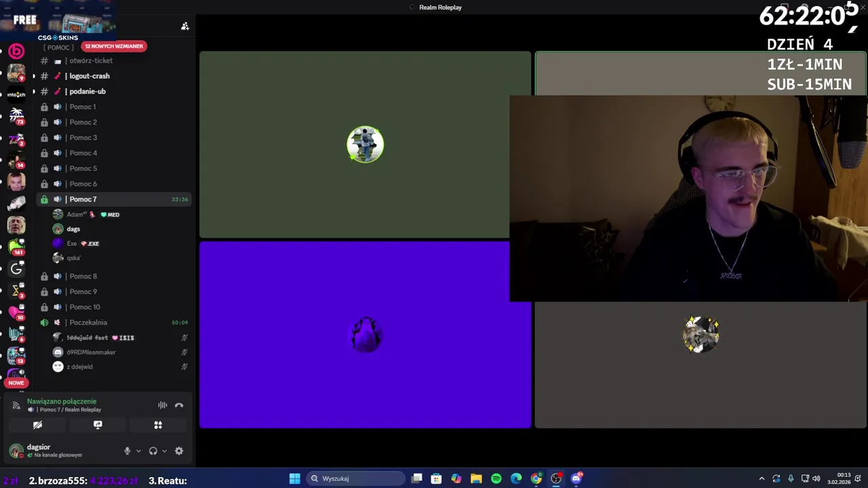The height and width of the screenshot is (488, 868).
Task: Open OBS Studio from taskbar
Action: coord(556,479)
